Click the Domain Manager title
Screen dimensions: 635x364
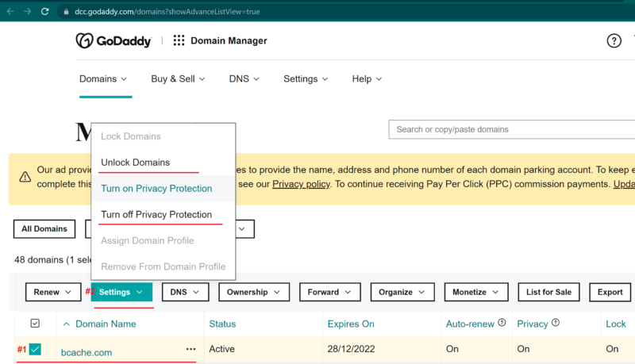pos(229,41)
